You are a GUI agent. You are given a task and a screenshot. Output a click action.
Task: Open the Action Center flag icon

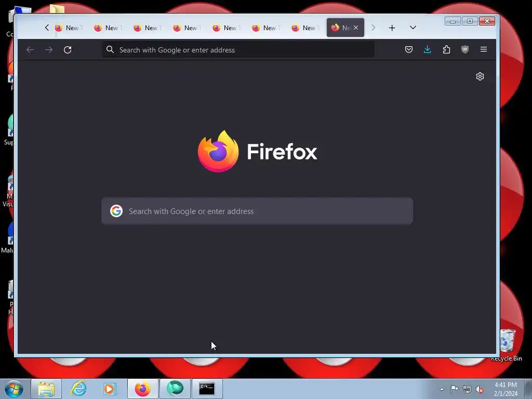click(454, 389)
